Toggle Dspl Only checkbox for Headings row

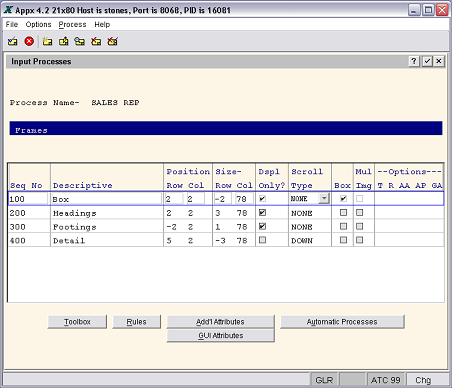[x=262, y=212]
